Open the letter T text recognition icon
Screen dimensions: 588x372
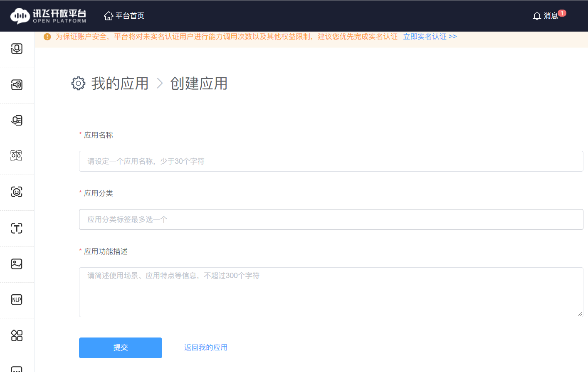click(17, 228)
